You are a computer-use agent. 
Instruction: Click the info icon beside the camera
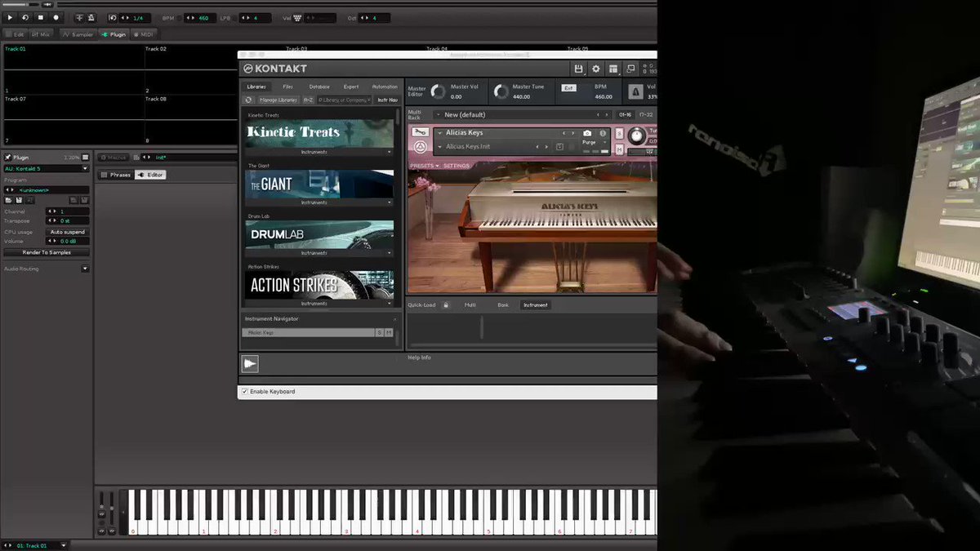[x=603, y=133]
